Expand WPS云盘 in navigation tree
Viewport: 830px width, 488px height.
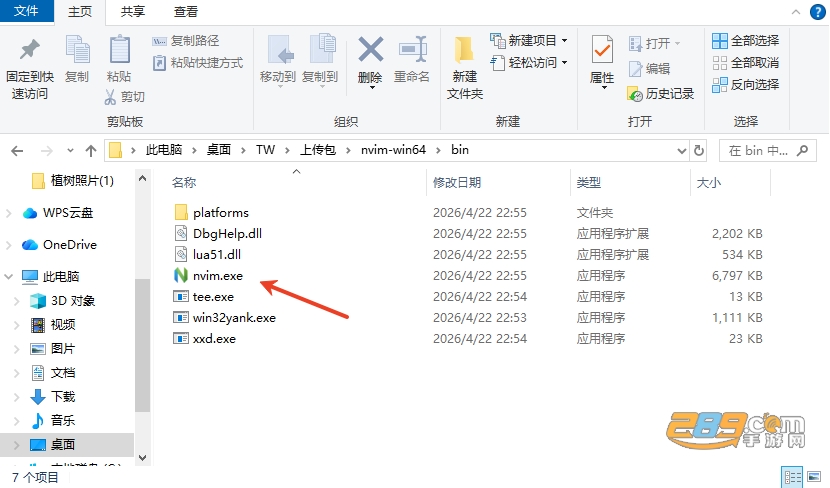click(8, 213)
